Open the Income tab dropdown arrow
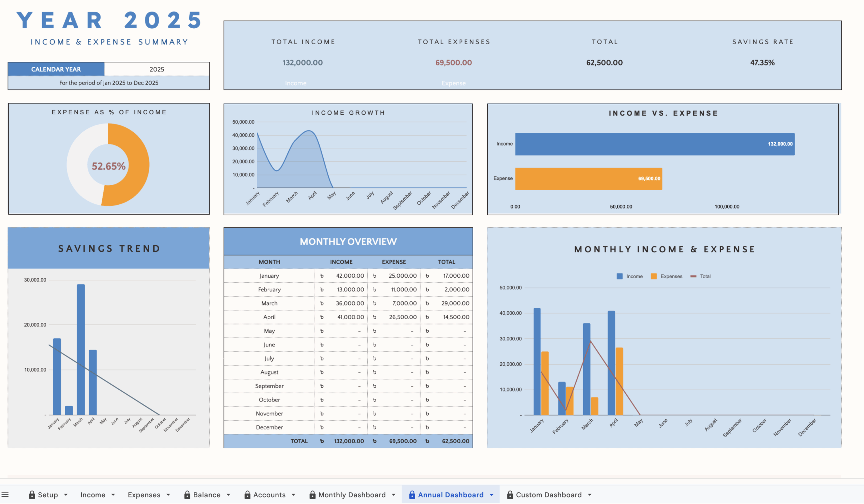Screen dimensions: 864x504 coord(113,495)
